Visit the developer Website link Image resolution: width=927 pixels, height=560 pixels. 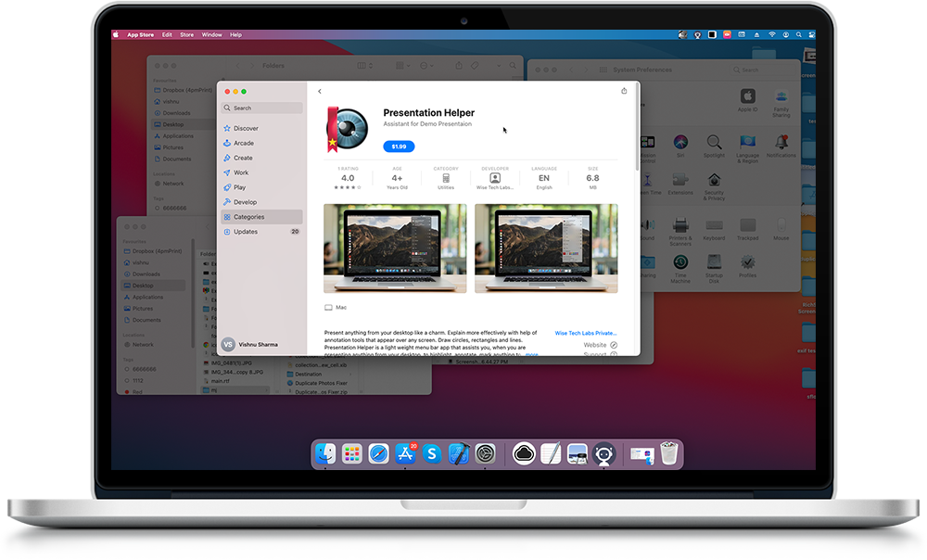(600, 345)
